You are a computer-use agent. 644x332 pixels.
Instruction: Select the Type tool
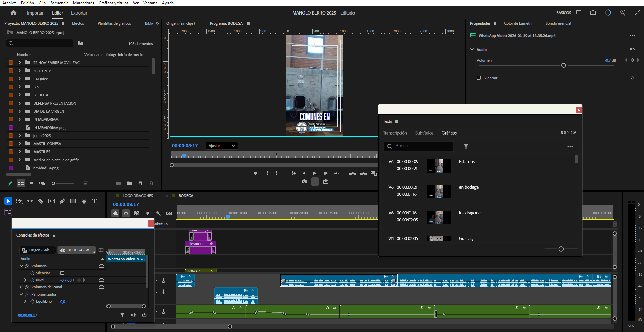coord(95,201)
